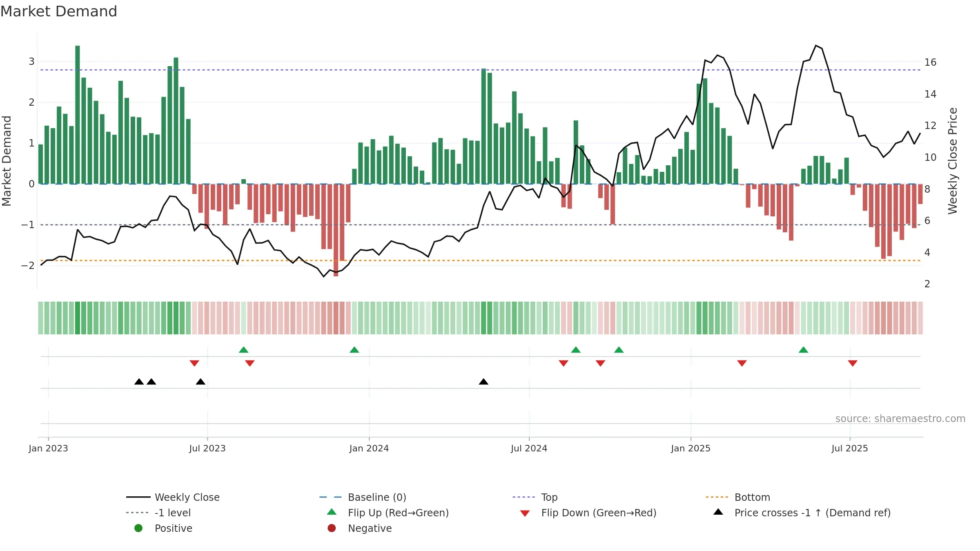Click the Jul 2025 axis label
The image size is (980, 551).
(850, 448)
